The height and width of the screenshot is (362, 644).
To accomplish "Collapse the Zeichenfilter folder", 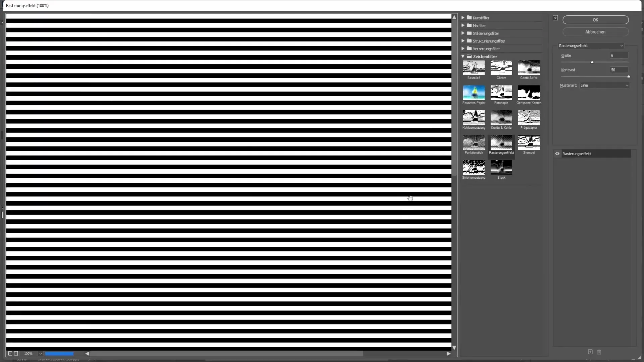I will 463,56.
